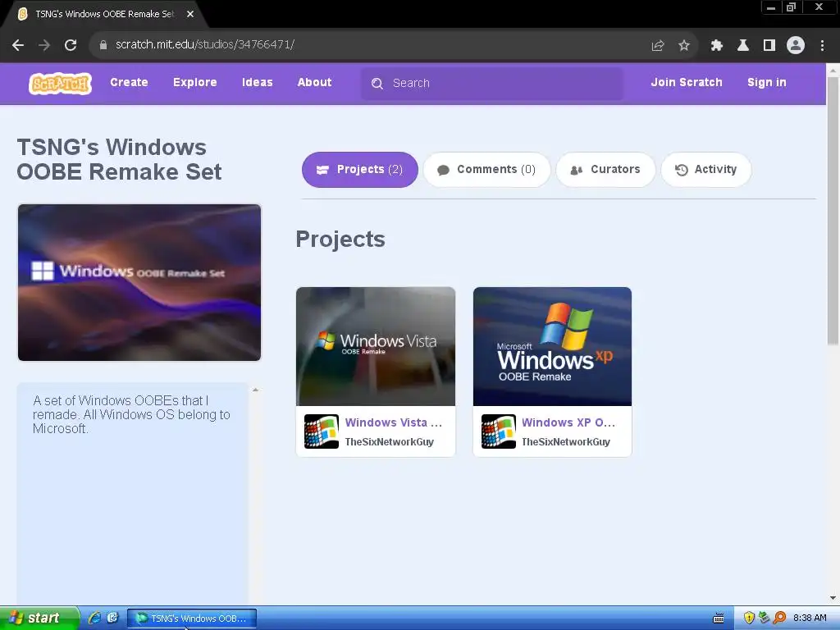Open Internet Explorer from quick launch
The image size is (840, 630).
coord(95,618)
